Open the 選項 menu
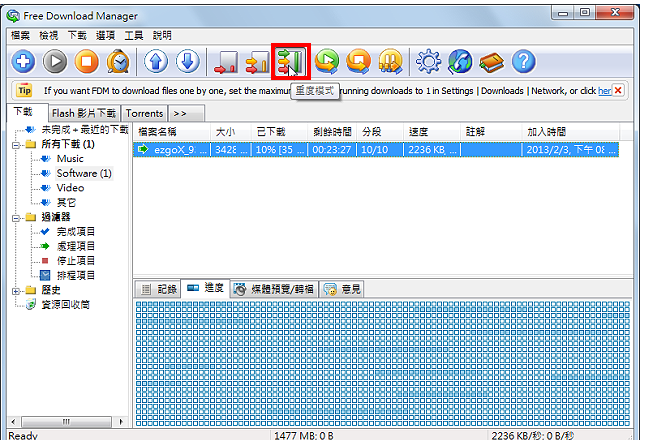The height and width of the screenshot is (440, 648). click(105, 36)
